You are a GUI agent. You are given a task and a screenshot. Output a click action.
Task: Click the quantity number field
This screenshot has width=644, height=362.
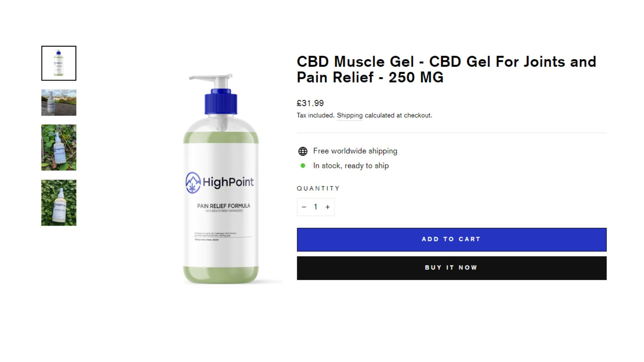[316, 207]
